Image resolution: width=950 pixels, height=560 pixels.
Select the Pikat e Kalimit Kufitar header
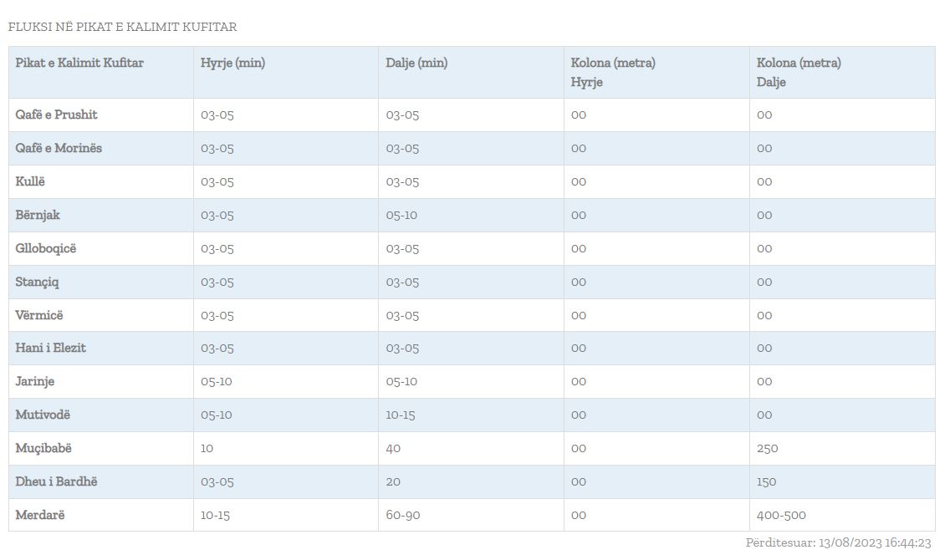[x=79, y=63]
